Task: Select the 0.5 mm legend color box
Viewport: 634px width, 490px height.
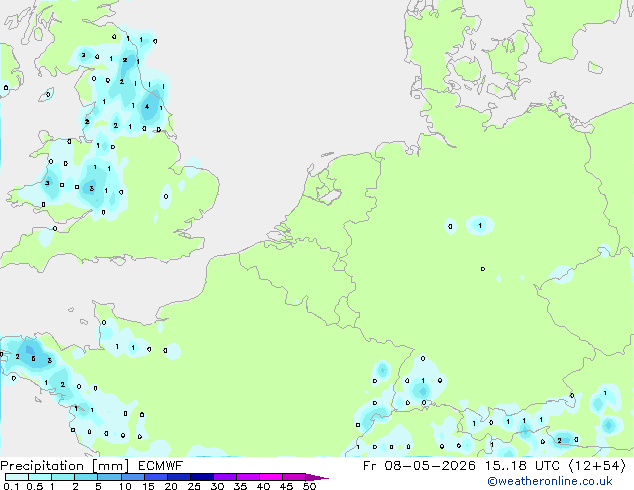Action: pyautogui.click(x=40, y=477)
